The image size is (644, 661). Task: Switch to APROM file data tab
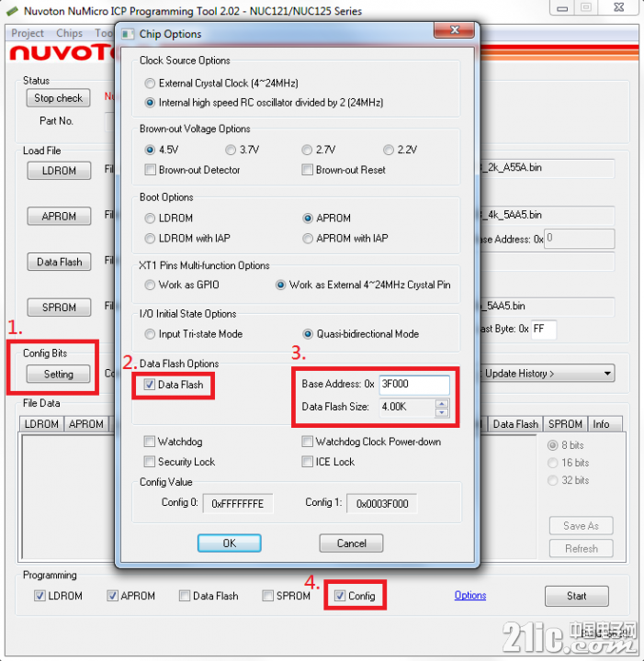[x=86, y=424]
